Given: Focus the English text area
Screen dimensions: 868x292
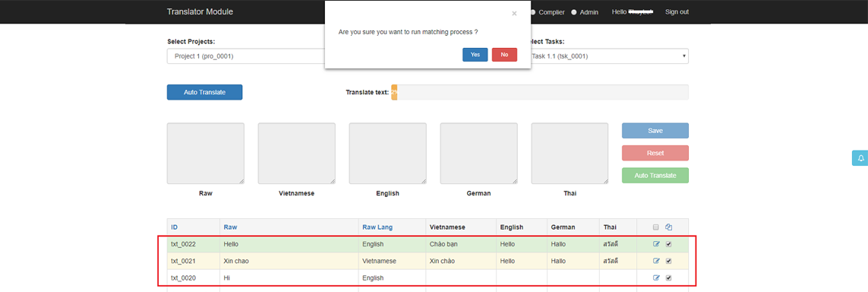Looking at the screenshot, I should coord(387,154).
